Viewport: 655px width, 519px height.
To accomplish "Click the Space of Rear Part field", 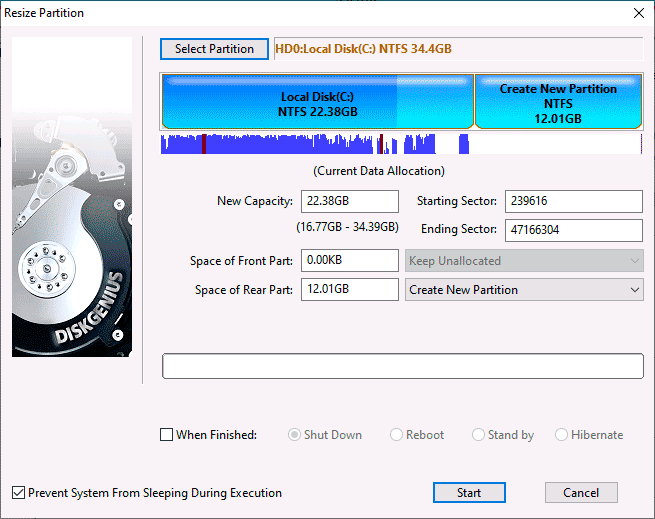I will point(350,289).
